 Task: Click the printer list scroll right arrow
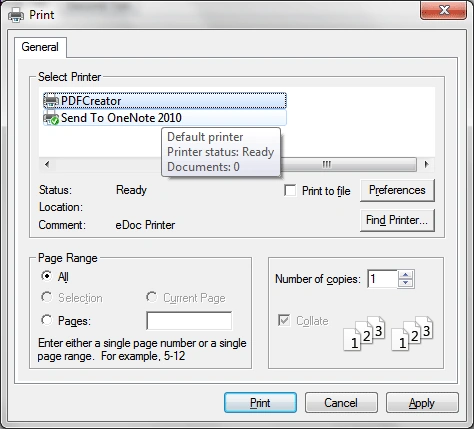426,164
